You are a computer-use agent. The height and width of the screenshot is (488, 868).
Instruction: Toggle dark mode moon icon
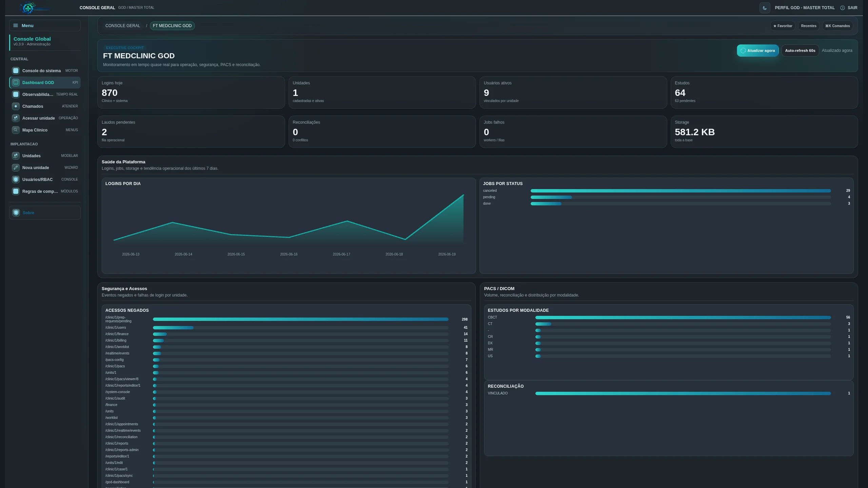(x=765, y=8)
